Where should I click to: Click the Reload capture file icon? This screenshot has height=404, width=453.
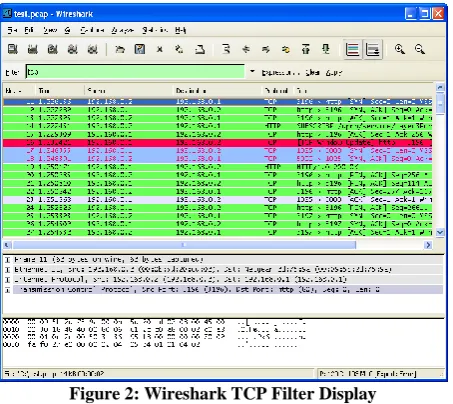pos(179,49)
